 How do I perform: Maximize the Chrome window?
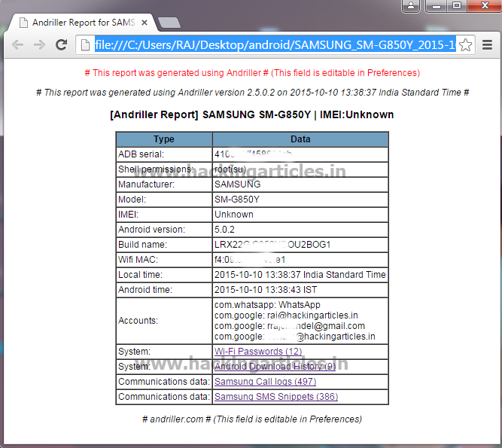click(x=457, y=6)
